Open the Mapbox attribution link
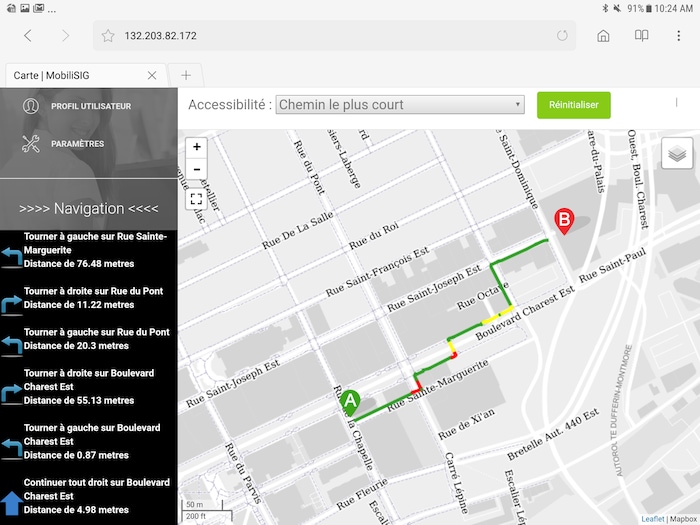The image size is (700, 525). pyautogui.click(x=684, y=519)
